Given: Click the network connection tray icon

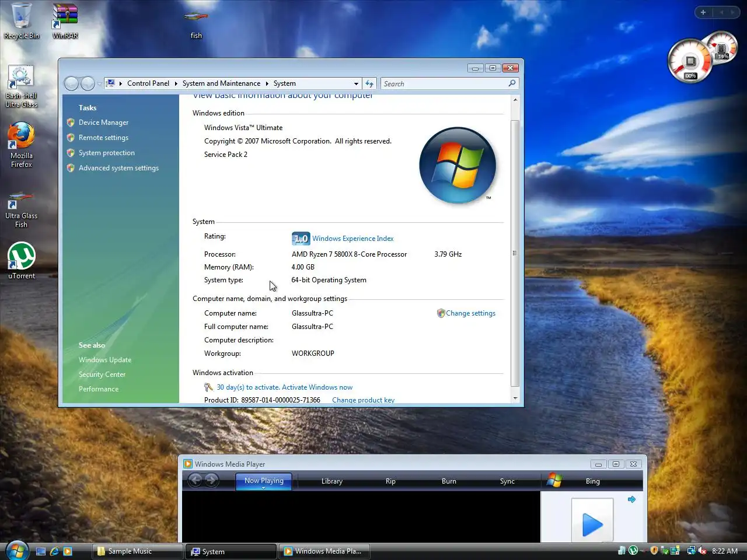Looking at the screenshot, I should tap(691, 550).
